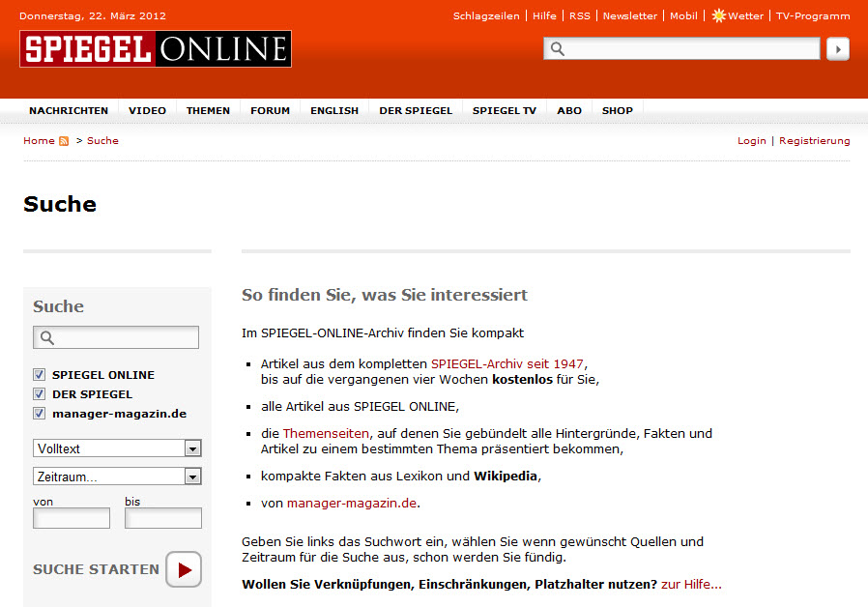
Task: Click the RSS feed icon next to Home
Action: [64, 141]
